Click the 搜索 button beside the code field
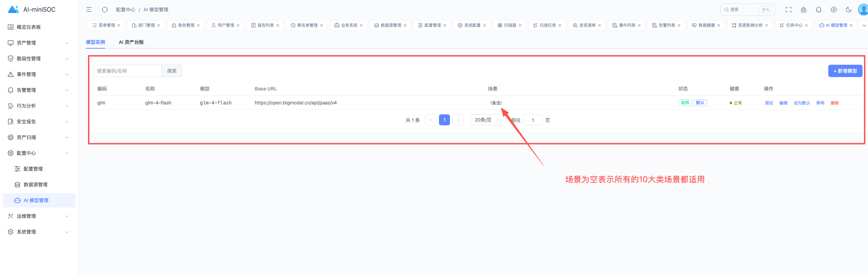 pos(172,71)
